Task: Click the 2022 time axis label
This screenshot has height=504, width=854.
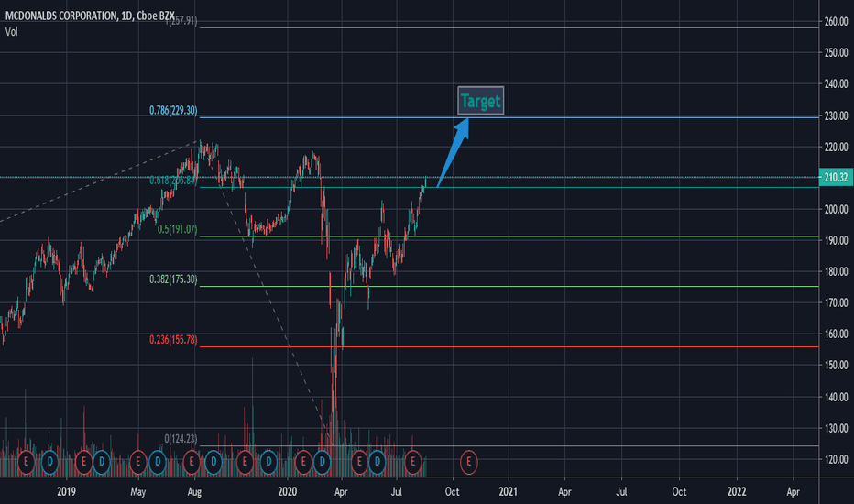Action: pyautogui.click(x=737, y=491)
